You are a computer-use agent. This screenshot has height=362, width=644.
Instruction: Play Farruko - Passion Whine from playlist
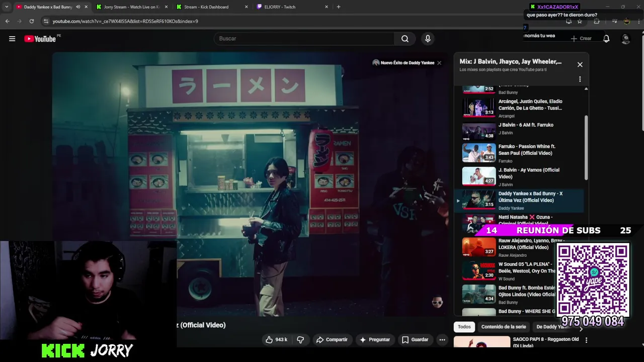519,153
